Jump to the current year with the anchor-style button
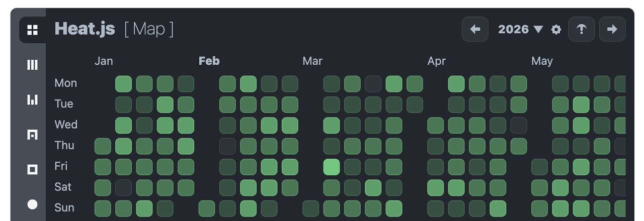644x221 pixels. click(582, 29)
